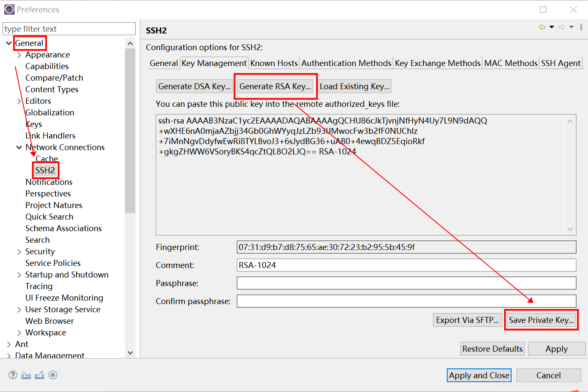Click into the Fingerprint field
Image resolution: width=588 pixels, height=392 pixels.
[406, 247]
